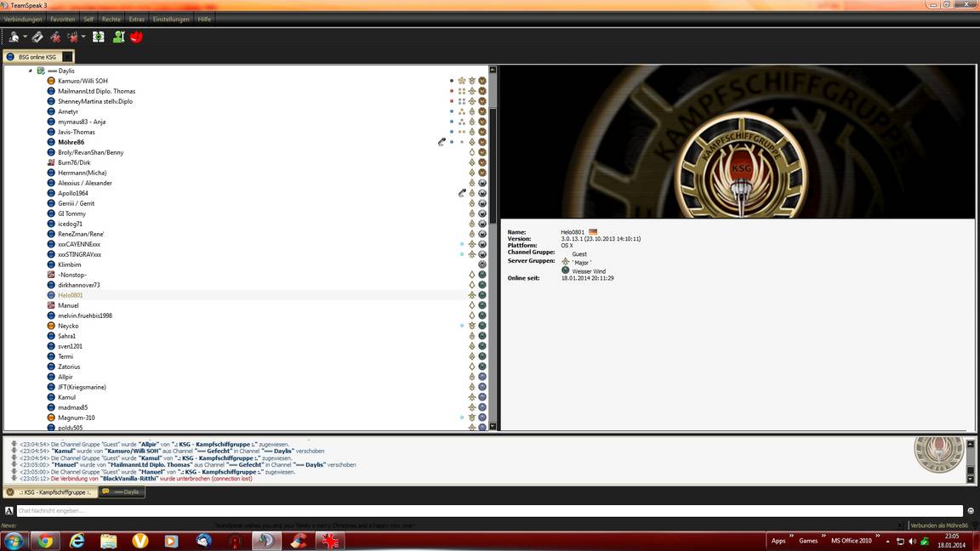The width and height of the screenshot is (980, 551).
Task: Click the KSG Kampfschiffgruppe banner image
Action: pyautogui.click(x=738, y=142)
